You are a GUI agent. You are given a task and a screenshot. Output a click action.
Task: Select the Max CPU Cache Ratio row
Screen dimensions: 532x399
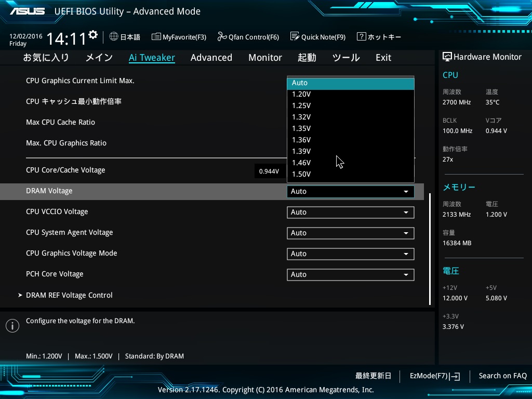[60, 123]
